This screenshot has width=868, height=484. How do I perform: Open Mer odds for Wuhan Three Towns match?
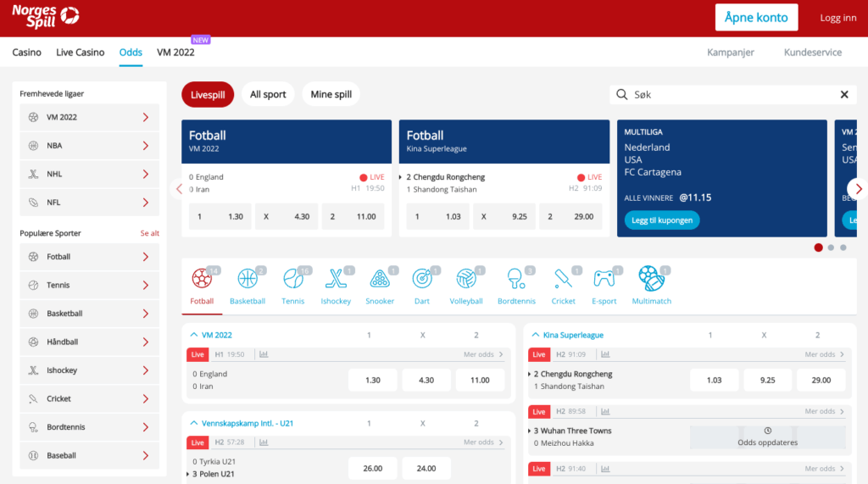pos(824,411)
